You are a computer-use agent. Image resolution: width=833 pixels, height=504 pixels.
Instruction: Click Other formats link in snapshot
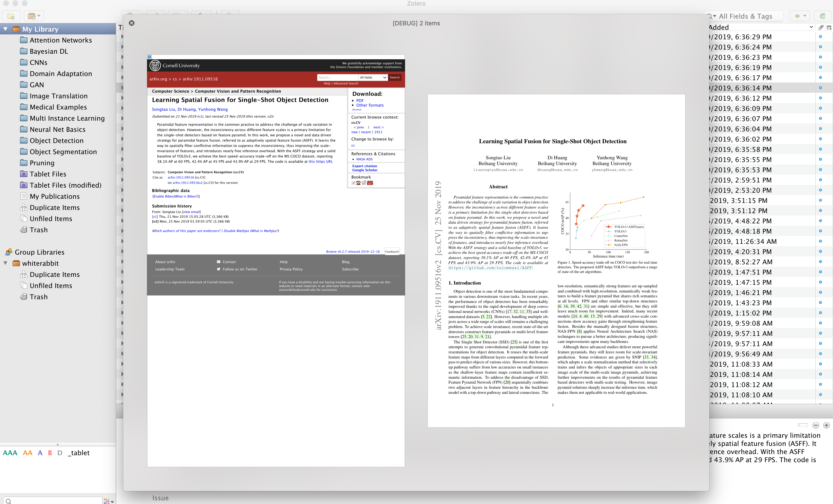pos(370,105)
